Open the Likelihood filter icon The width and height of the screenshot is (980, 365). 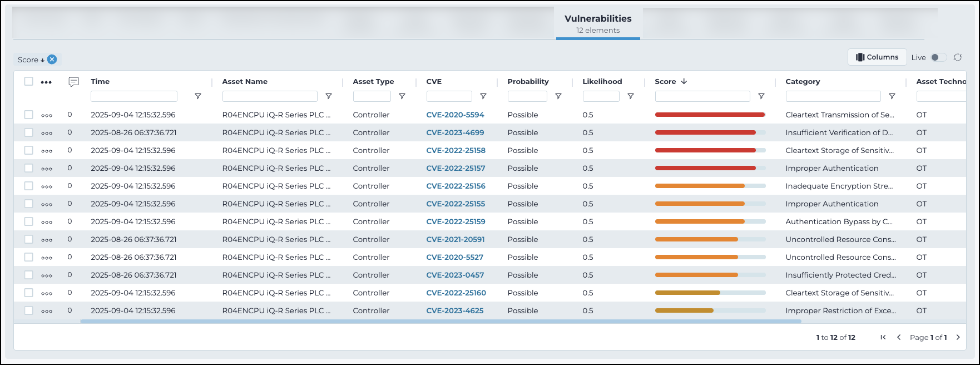pyautogui.click(x=631, y=96)
